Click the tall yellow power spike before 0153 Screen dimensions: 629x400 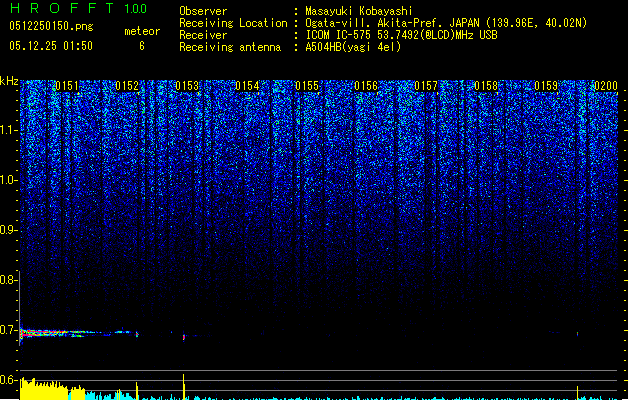[x=184, y=386]
